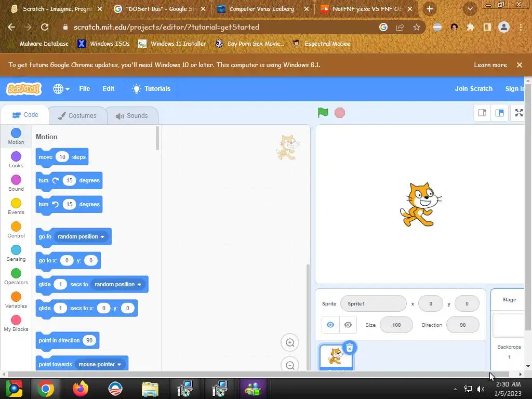Image resolution: width=532 pixels, height=399 pixels.
Task: Click the cat sprite on the stage
Action: pyautogui.click(x=420, y=205)
